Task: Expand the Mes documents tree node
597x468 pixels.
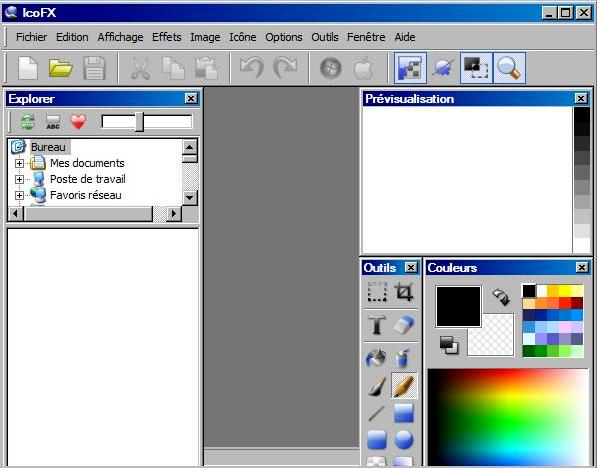Action: point(19,163)
